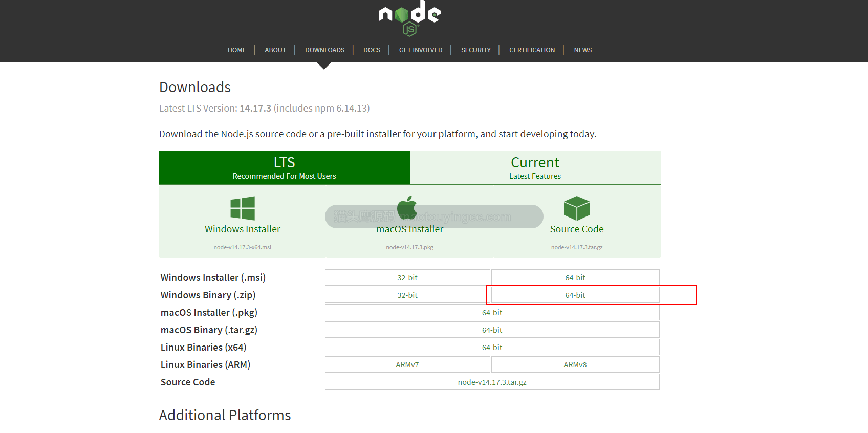This screenshot has height=433, width=868.
Task: Download Linux Binaries (x64) 64-bit
Action: coord(492,347)
